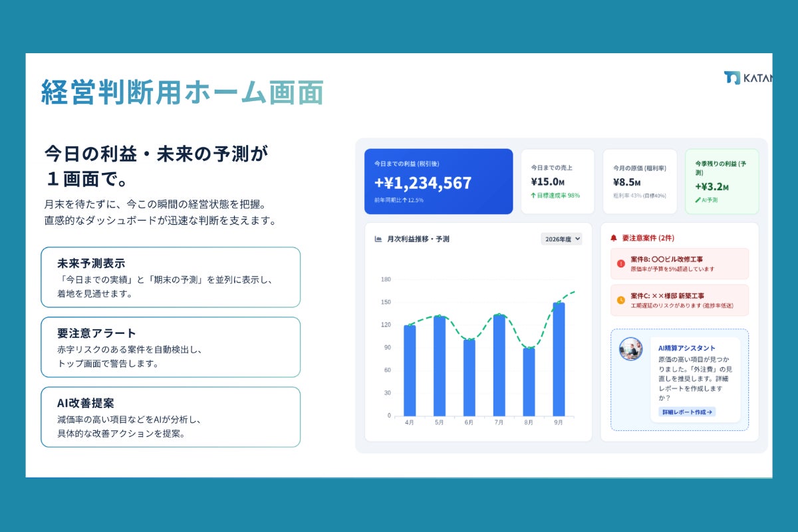Click the bell icon beside 要注意案件
798x532 pixels.
tap(613, 238)
